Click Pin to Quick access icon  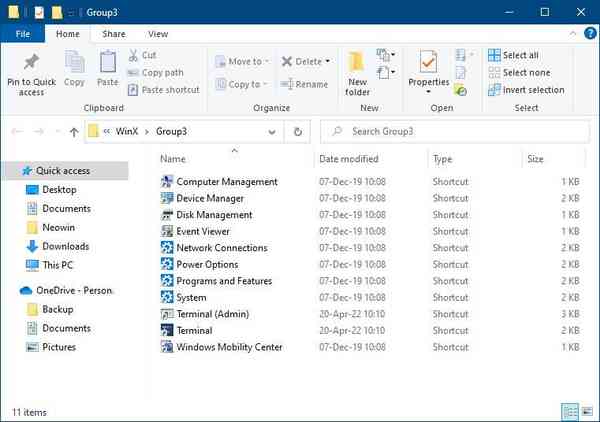(x=31, y=66)
